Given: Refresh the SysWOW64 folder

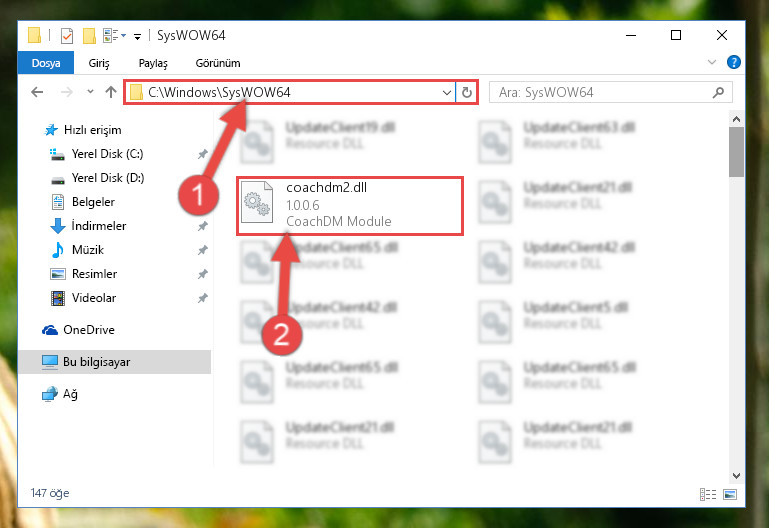Looking at the screenshot, I should pyautogui.click(x=467, y=92).
